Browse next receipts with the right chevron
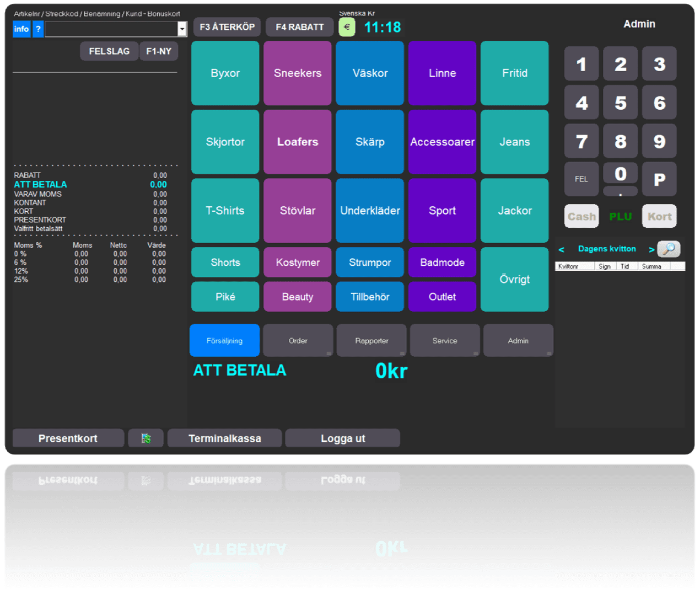700x589 pixels. [653, 249]
